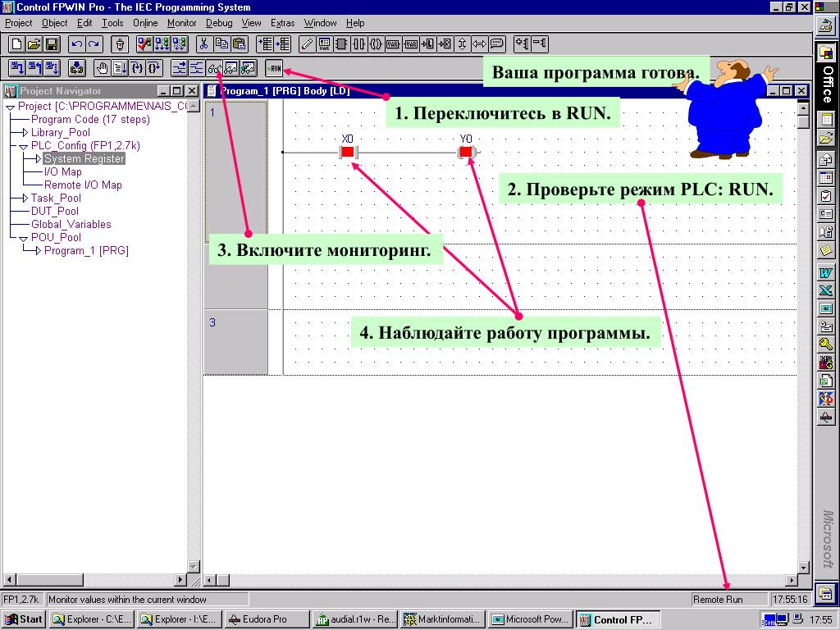The height and width of the screenshot is (630, 840).
Task: Insert a contact using the contact icon
Action: [x=358, y=44]
